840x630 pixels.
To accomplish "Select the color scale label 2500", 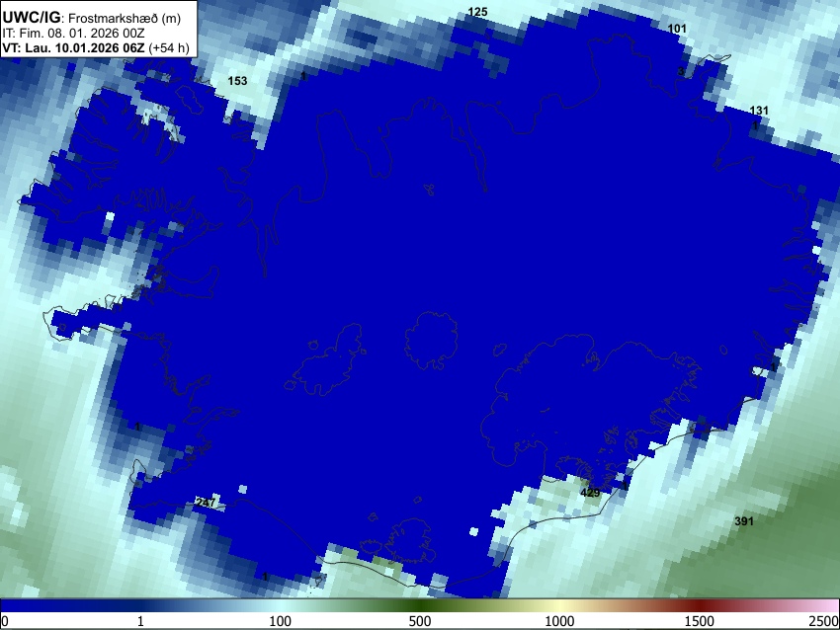I will (824, 621).
